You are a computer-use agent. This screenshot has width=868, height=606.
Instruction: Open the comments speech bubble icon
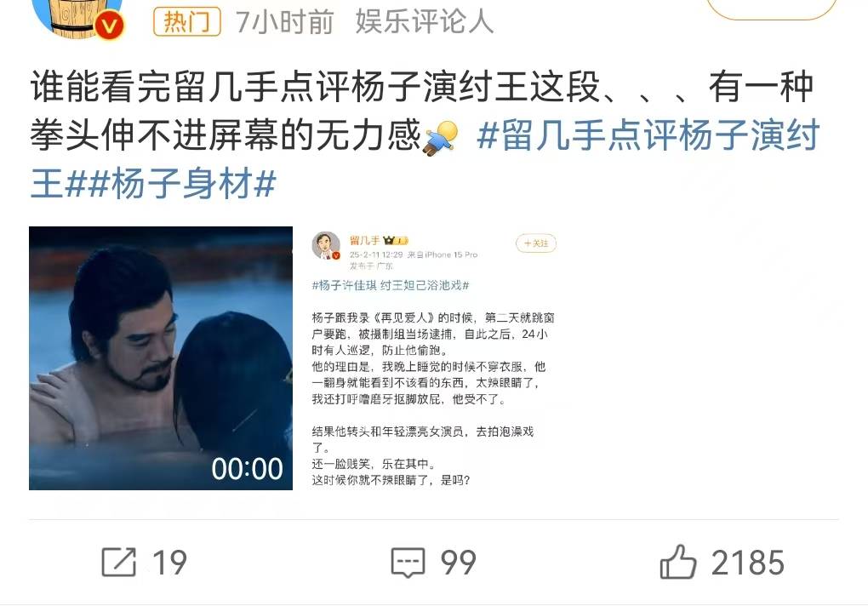(408, 563)
